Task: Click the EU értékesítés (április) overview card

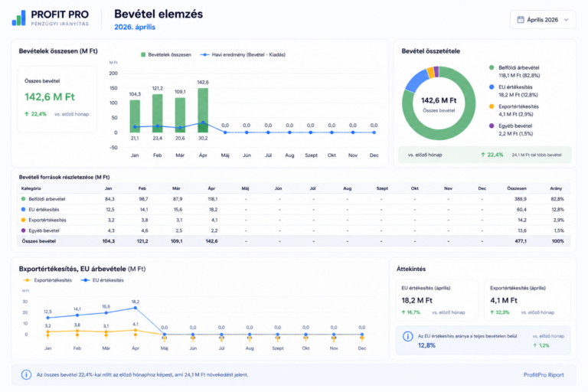Action: [x=437, y=300]
